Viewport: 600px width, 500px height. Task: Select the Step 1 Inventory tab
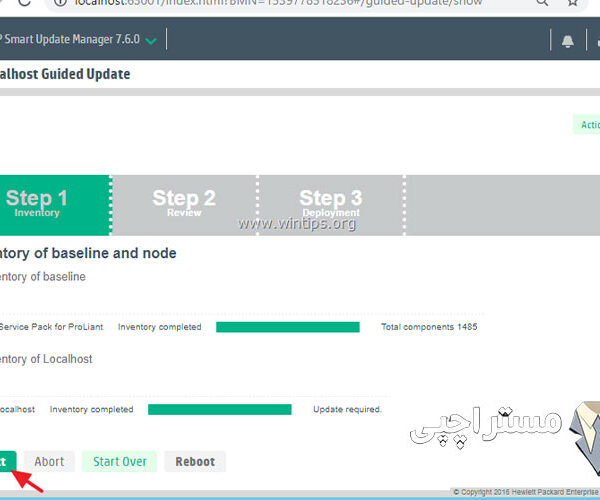[x=55, y=205]
